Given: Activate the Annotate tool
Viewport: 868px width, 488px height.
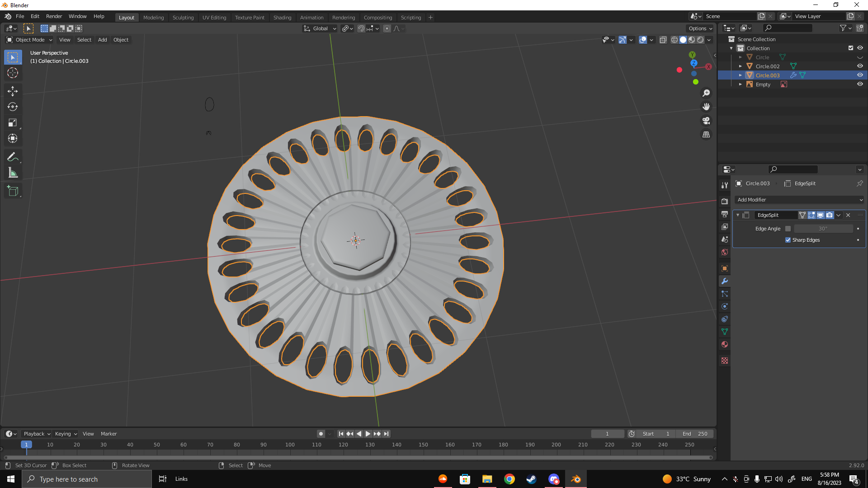Looking at the screenshot, I should (x=13, y=157).
